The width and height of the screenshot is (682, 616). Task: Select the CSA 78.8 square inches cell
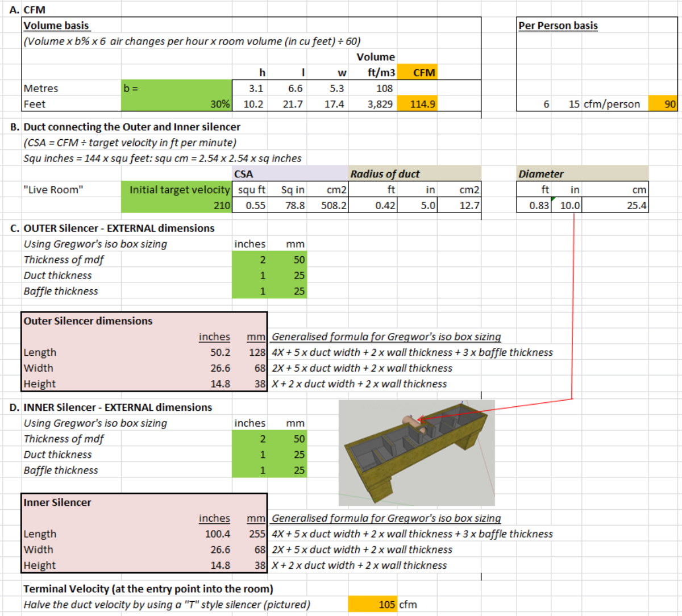coord(288,205)
